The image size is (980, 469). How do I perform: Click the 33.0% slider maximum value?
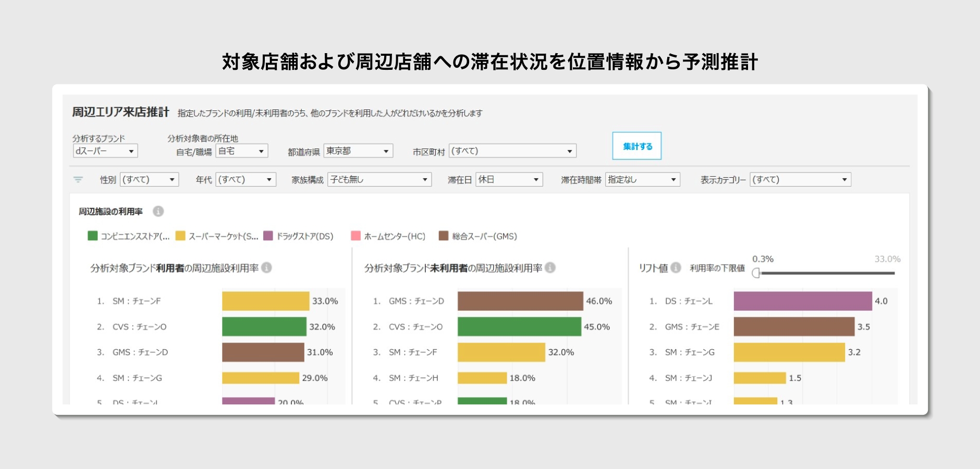[x=887, y=259]
